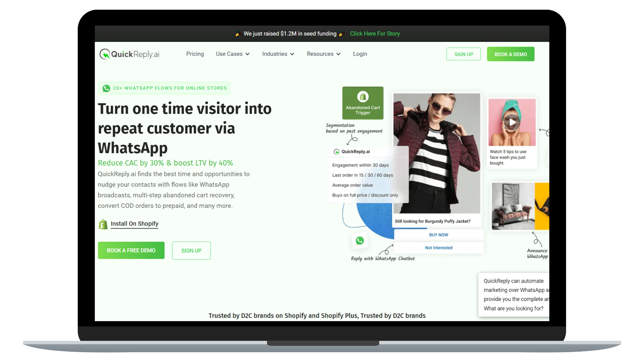Select the WhatsApp icon in the flows badge
The image size is (644, 362).
tap(106, 88)
